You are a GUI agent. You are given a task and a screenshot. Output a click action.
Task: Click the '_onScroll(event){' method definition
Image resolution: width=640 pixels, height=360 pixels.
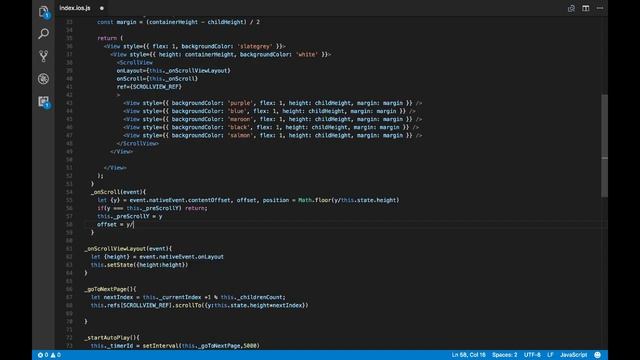[x=118, y=192]
